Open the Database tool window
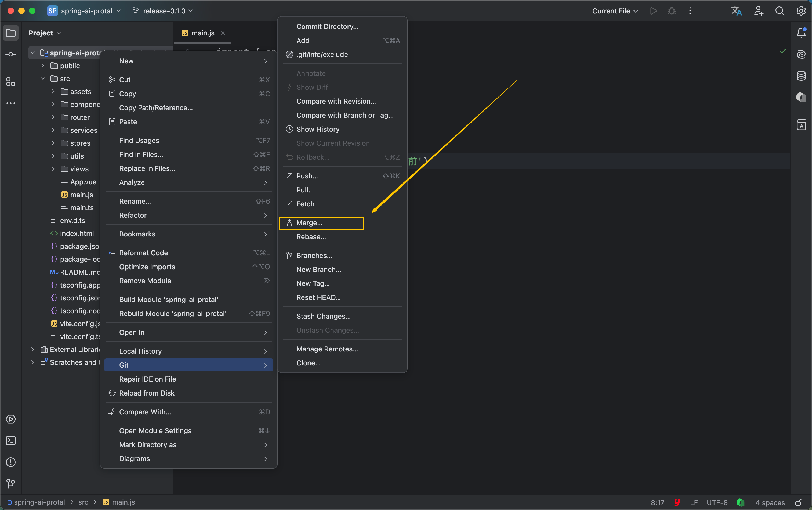Viewport: 812px width, 510px height. 801,76
